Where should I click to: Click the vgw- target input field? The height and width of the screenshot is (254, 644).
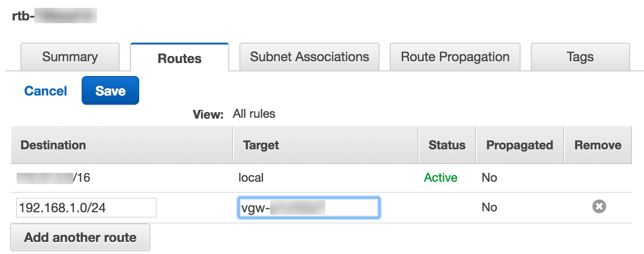pos(309,208)
